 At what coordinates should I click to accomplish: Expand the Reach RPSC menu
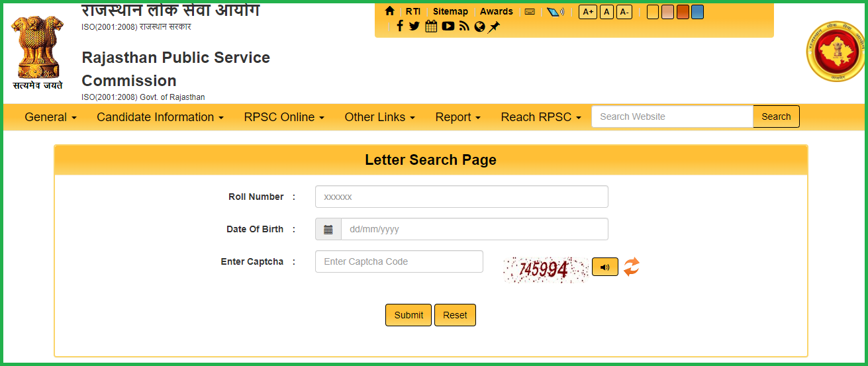point(541,117)
